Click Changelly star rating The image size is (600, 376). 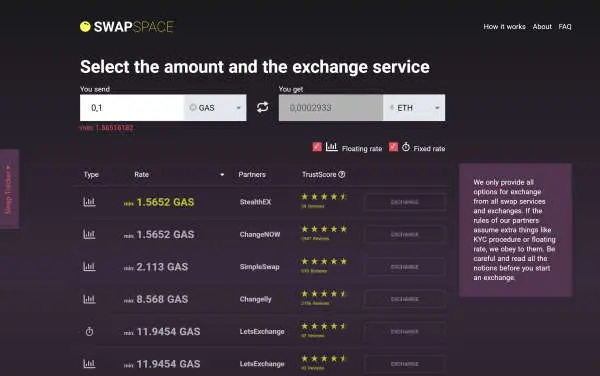[x=324, y=294]
